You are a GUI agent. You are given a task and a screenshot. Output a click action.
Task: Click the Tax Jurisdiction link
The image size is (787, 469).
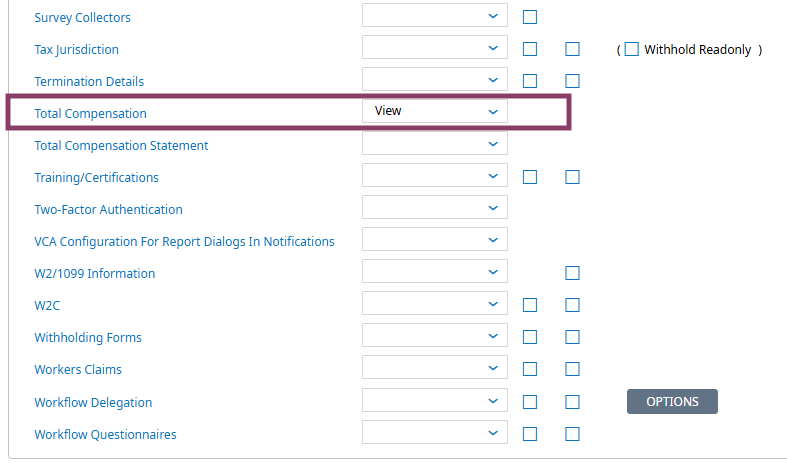pyautogui.click(x=76, y=50)
